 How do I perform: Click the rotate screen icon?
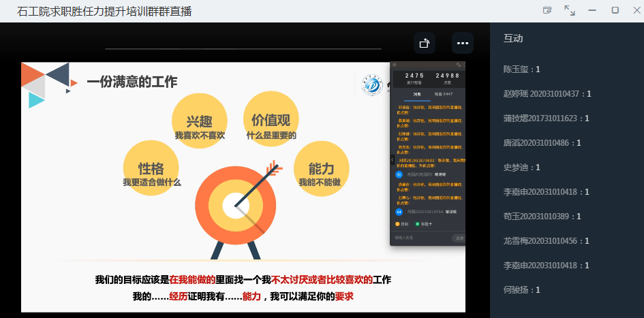[425, 43]
